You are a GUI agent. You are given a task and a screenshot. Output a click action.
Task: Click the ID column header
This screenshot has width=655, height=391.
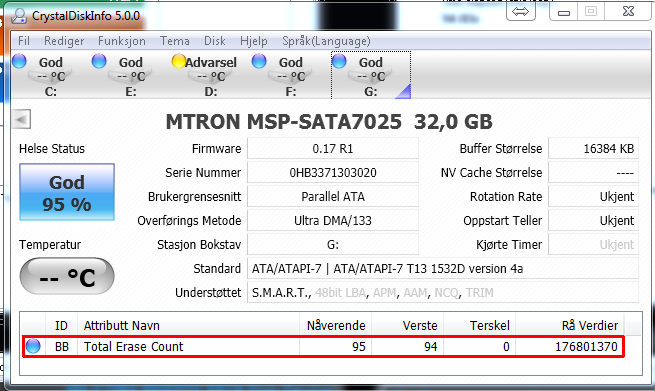click(61, 325)
